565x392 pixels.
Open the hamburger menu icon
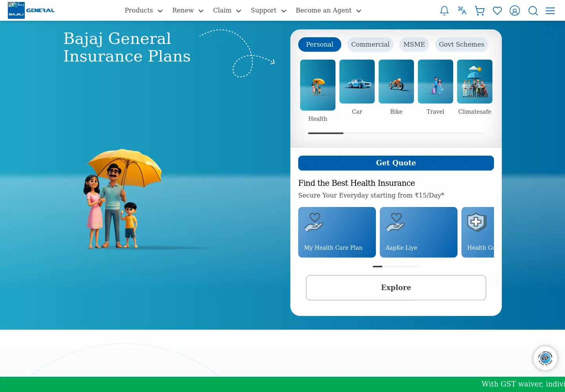(550, 11)
